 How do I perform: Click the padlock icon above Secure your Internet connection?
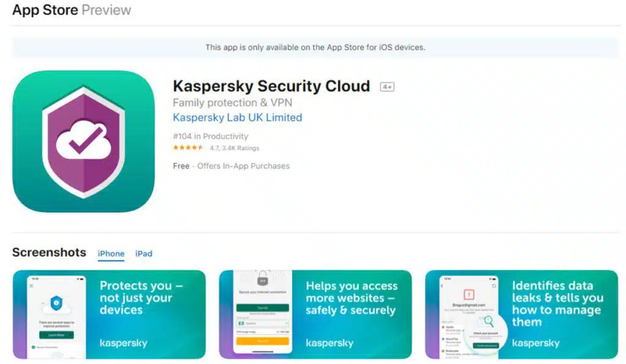click(262, 280)
